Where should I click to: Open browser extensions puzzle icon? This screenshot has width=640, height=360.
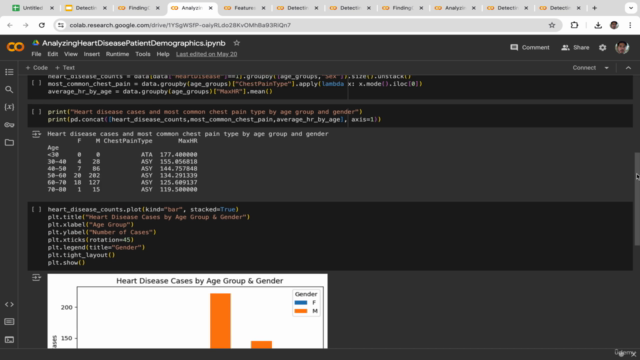pos(574,25)
